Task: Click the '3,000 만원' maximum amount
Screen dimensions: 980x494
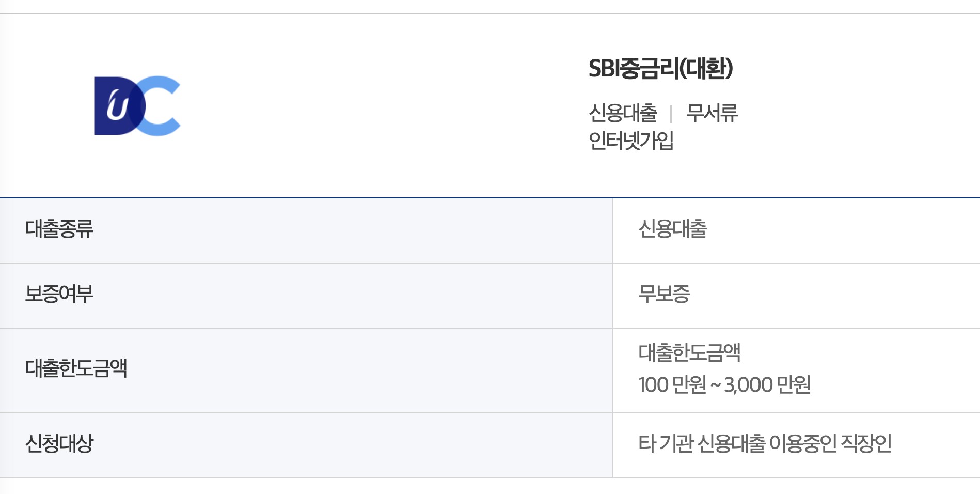Action: (x=767, y=385)
